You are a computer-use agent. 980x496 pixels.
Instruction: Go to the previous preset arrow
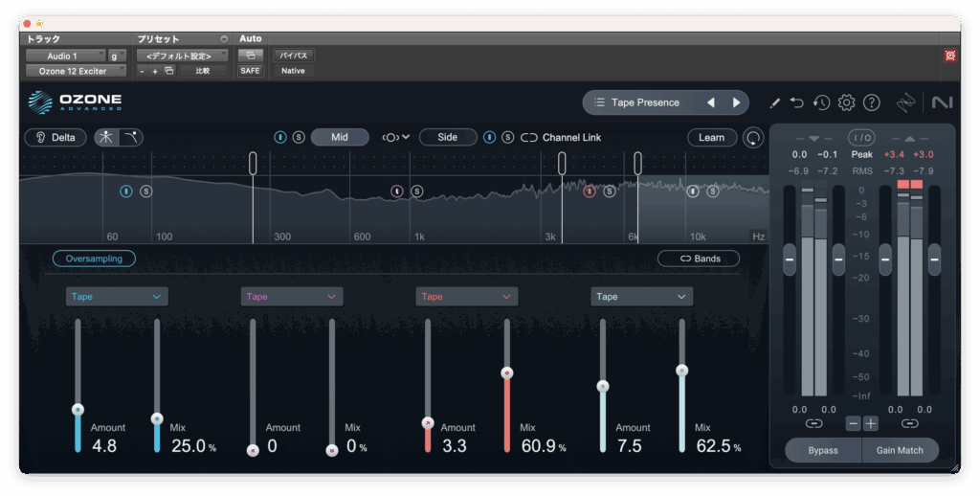pos(710,102)
